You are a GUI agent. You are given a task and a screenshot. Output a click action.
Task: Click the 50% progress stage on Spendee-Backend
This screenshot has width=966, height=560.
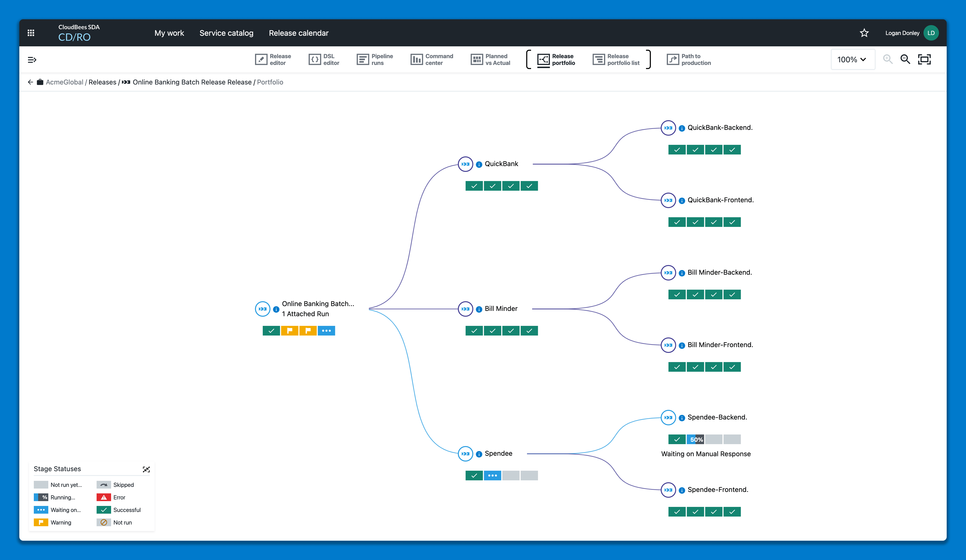695,439
